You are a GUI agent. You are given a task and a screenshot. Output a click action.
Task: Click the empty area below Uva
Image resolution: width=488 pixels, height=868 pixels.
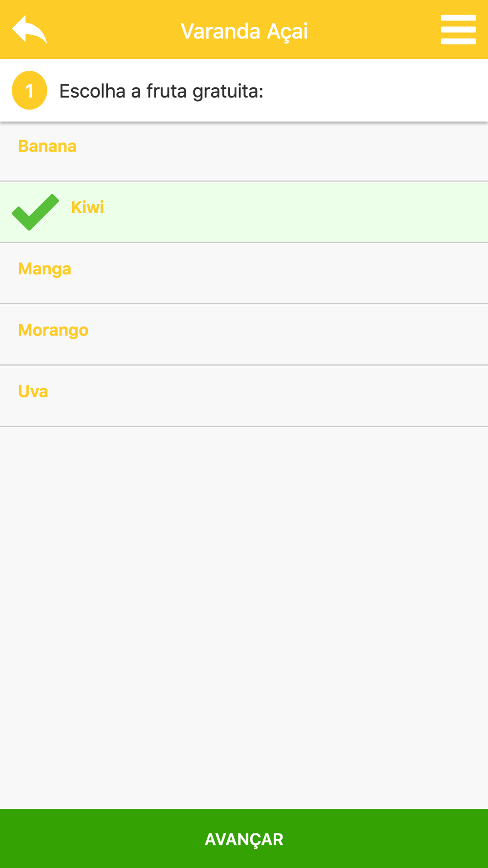point(244,618)
